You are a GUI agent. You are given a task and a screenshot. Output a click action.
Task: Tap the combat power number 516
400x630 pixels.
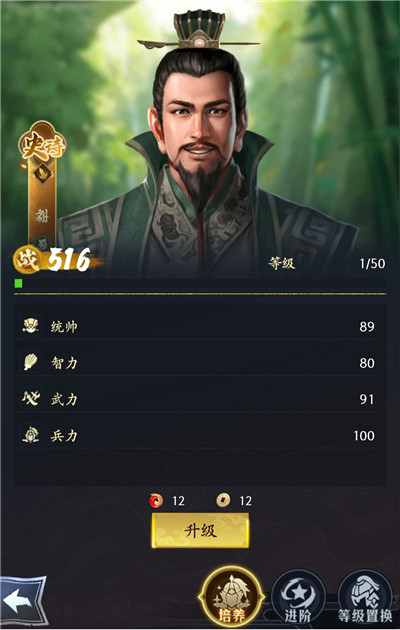69,260
